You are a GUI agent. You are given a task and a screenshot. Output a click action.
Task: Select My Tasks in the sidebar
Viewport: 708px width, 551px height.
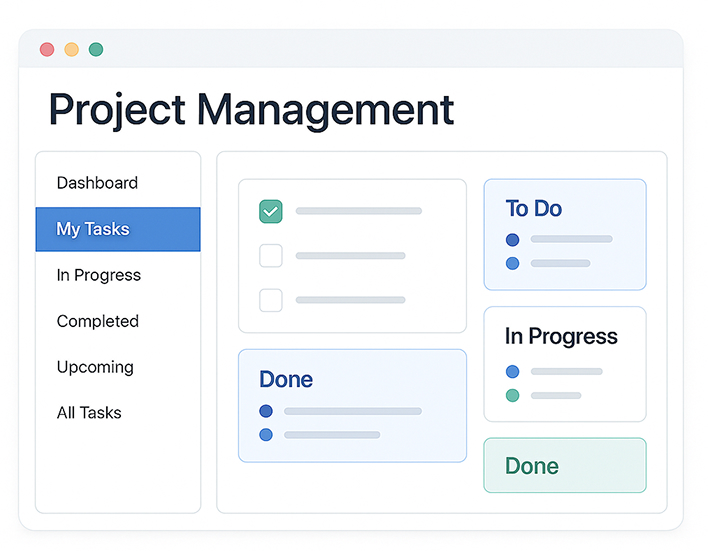coord(118,229)
